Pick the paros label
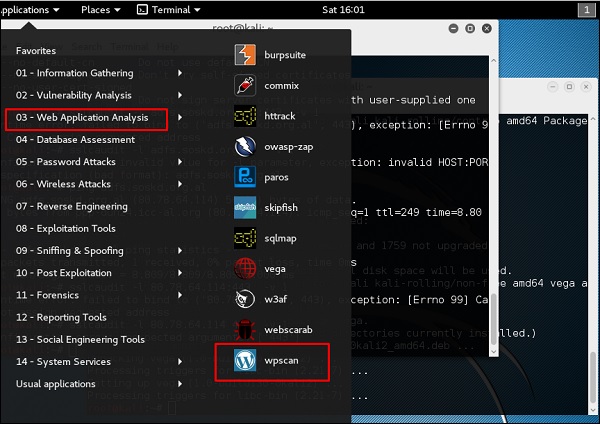 [276, 177]
